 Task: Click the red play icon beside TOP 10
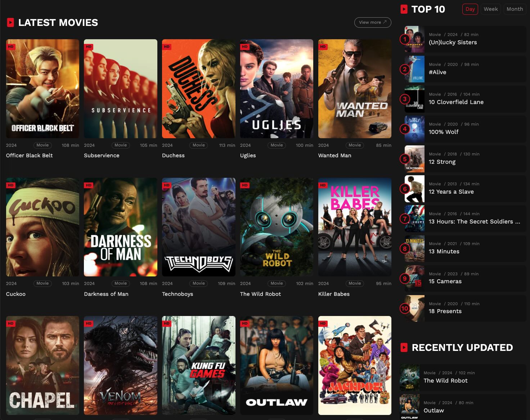pos(404,9)
